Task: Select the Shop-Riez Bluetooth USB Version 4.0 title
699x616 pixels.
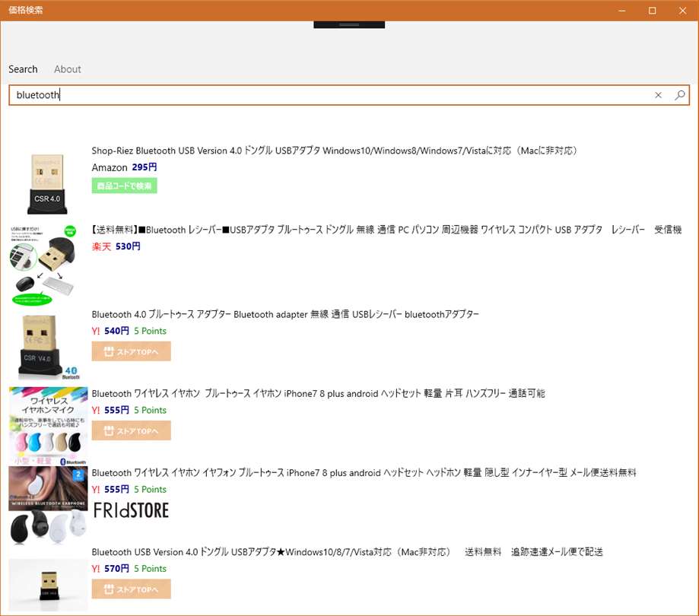Action: point(335,151)
